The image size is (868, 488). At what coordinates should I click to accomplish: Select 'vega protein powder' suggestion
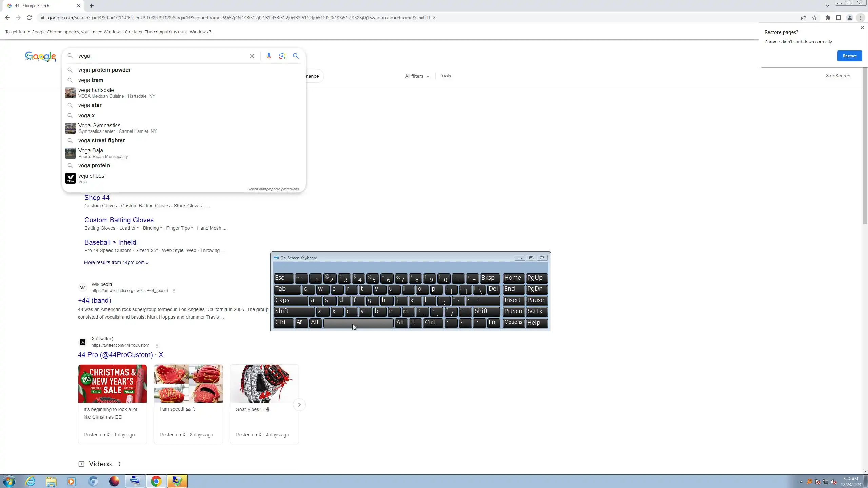coord(104,70)
